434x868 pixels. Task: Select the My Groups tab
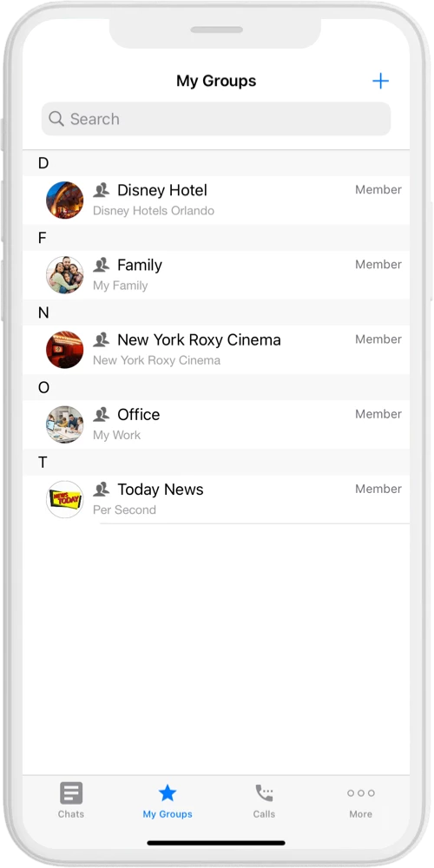pyautogui.click(x=168, y=800)
